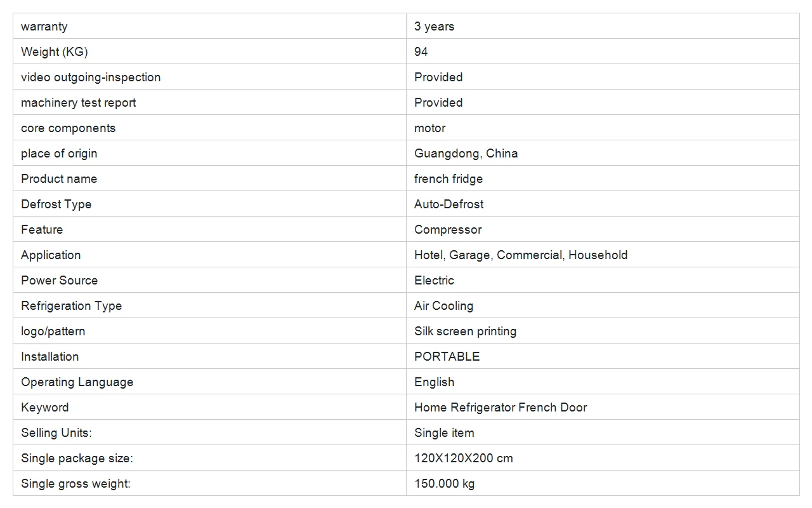Click the "Electric" power source value
Screen dimensions: 812x508
434,280
